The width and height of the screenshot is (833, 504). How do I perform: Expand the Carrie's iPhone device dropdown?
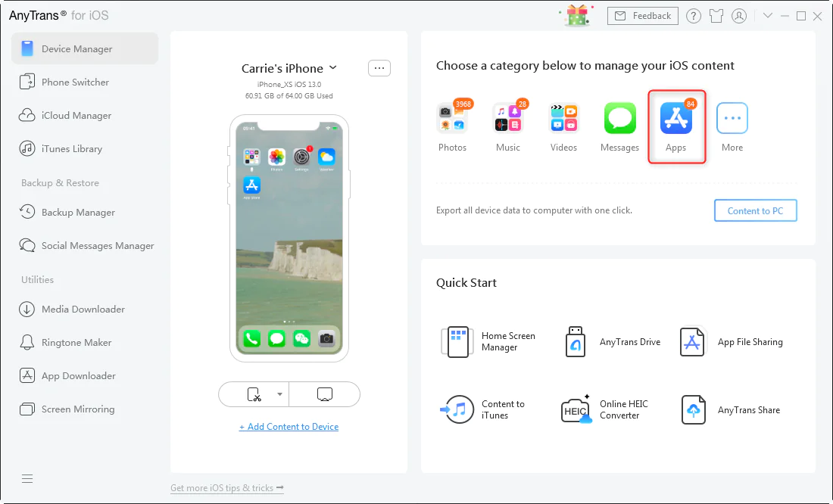tap(333, 67)
